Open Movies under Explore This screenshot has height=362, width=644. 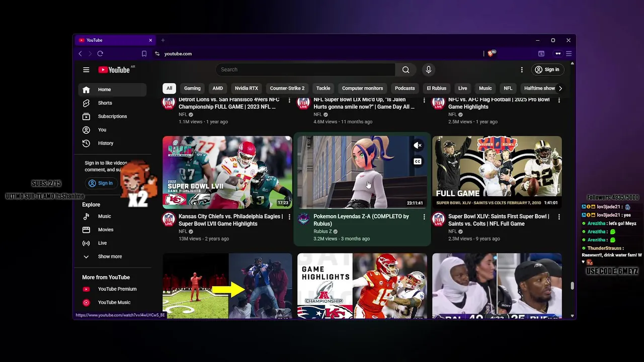112,230
